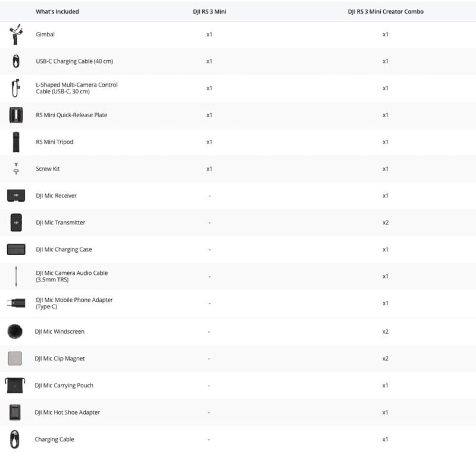Click the DJI Mic Charging Case icon
Screen dimensions: 476x476
pyautogui.click(x=16, y=249)
